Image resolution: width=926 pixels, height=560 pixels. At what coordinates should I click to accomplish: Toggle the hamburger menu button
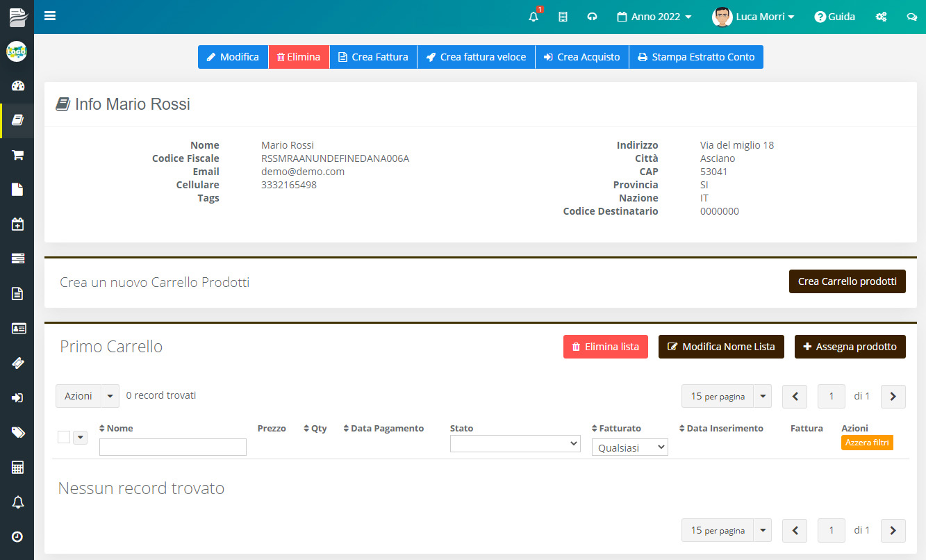click(x=50, y=16)
